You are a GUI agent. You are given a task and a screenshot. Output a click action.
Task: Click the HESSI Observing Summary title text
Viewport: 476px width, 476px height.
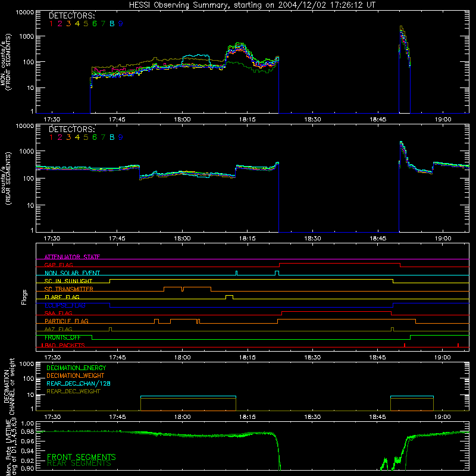tap(252, 5)
